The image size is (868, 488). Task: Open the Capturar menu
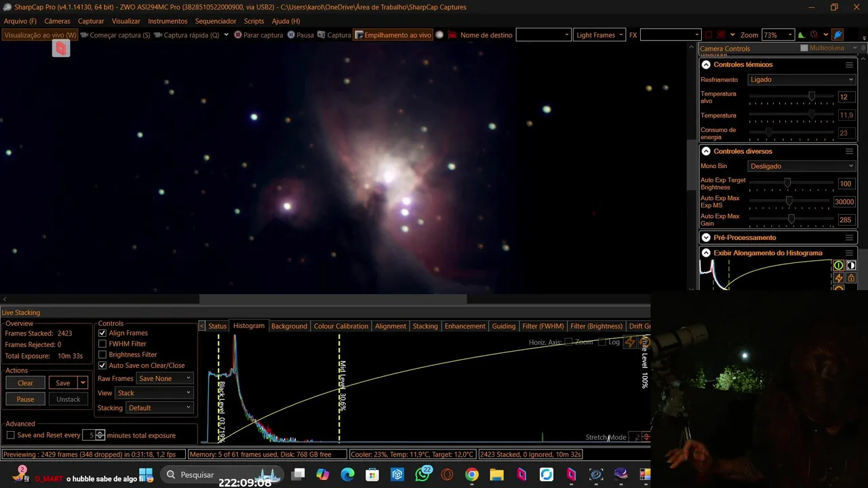(x=91, y=21)
